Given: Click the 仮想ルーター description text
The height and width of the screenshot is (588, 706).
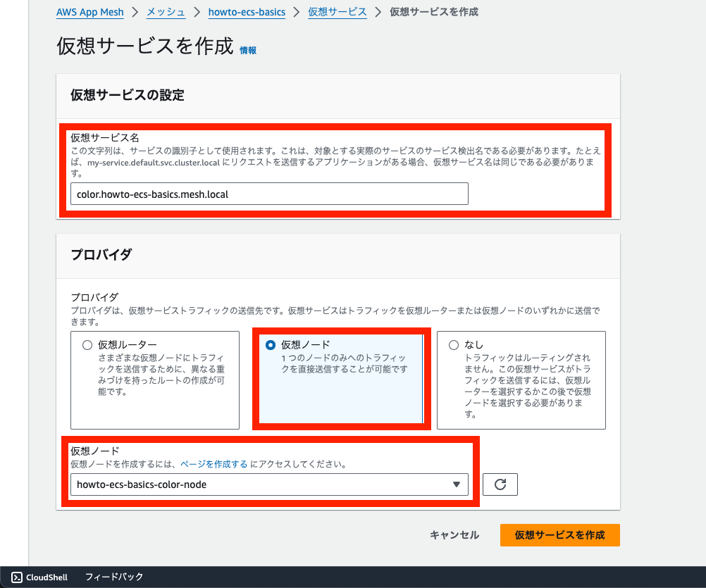Looking at the screenshot, I should click(161, 375).
